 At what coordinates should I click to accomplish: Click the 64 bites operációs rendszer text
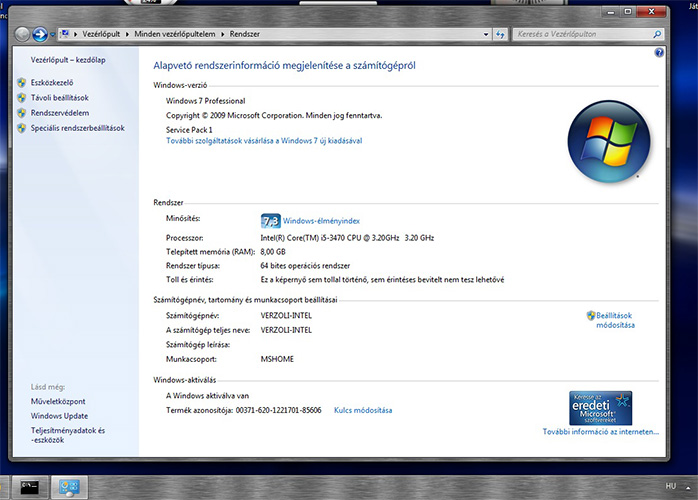coord(305,266)
